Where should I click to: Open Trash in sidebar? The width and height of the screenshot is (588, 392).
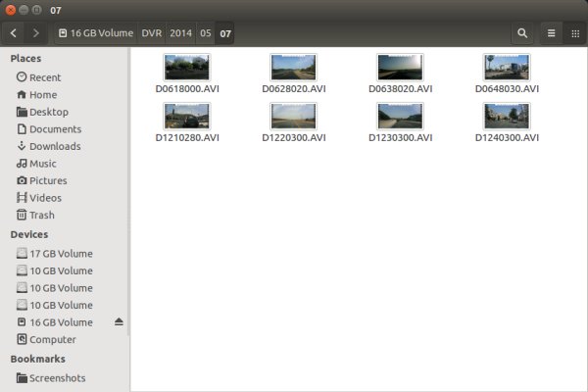[41, 215]
